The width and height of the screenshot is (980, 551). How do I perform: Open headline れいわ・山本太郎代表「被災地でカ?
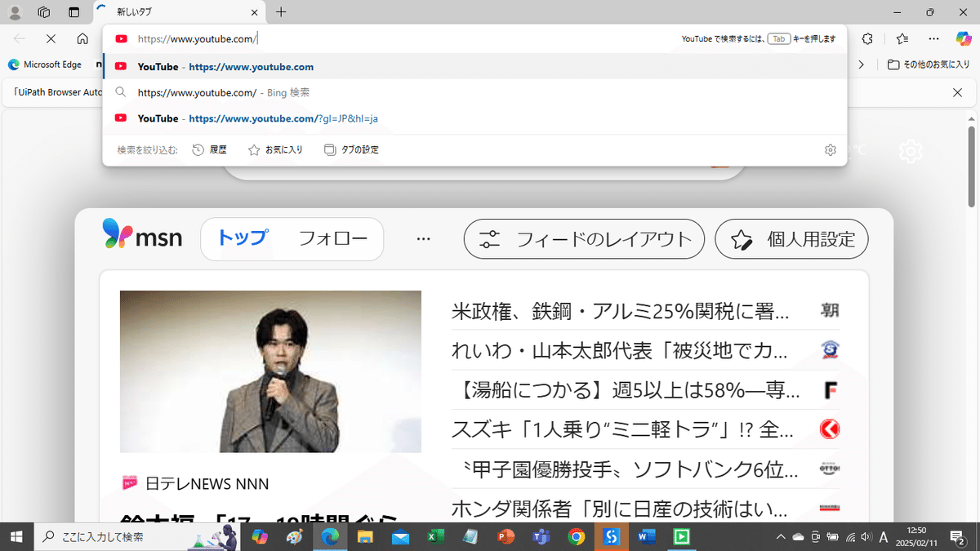[x=620, y=351]
